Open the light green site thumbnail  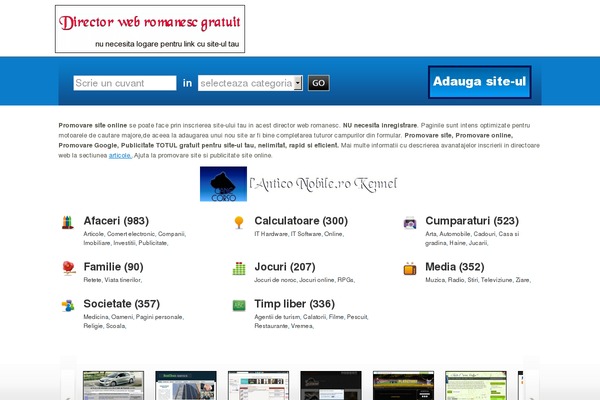click(476, 385)
